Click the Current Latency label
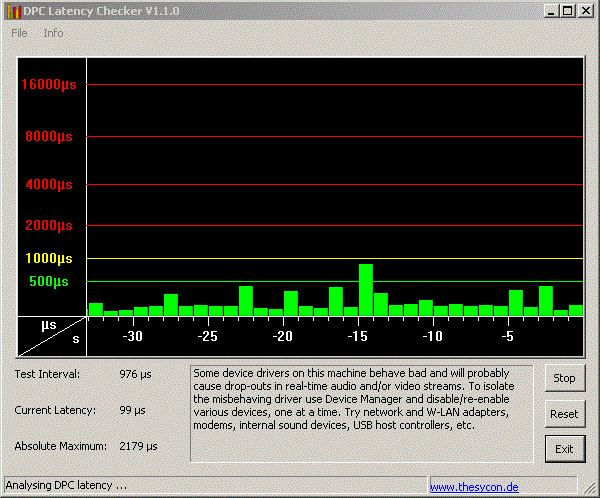The width and height of the screenshot is (600, 498). [55, 410]
